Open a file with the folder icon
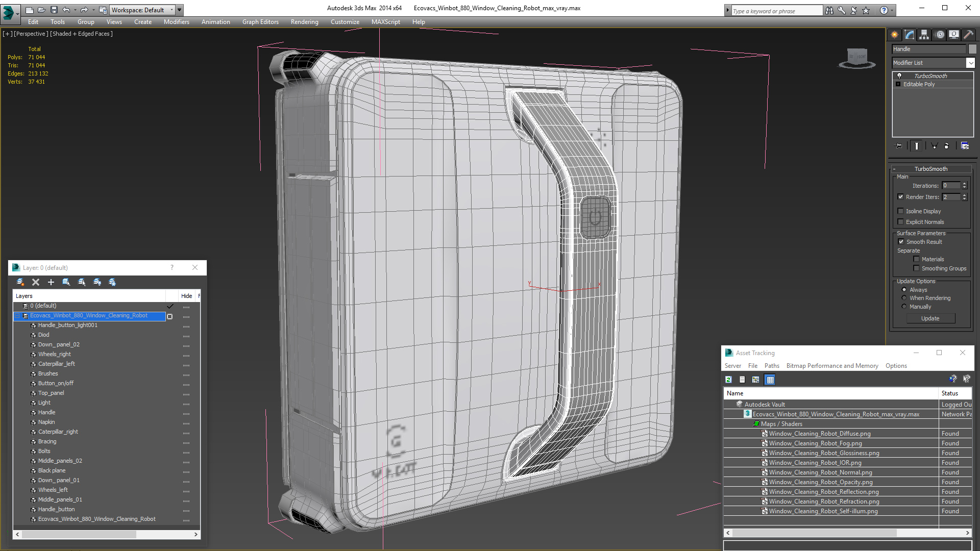980x551 pixels. (41, 10)
